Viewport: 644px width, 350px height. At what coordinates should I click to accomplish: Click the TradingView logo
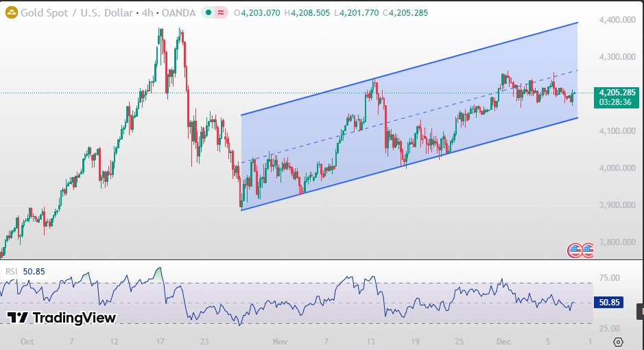(60, 318)
